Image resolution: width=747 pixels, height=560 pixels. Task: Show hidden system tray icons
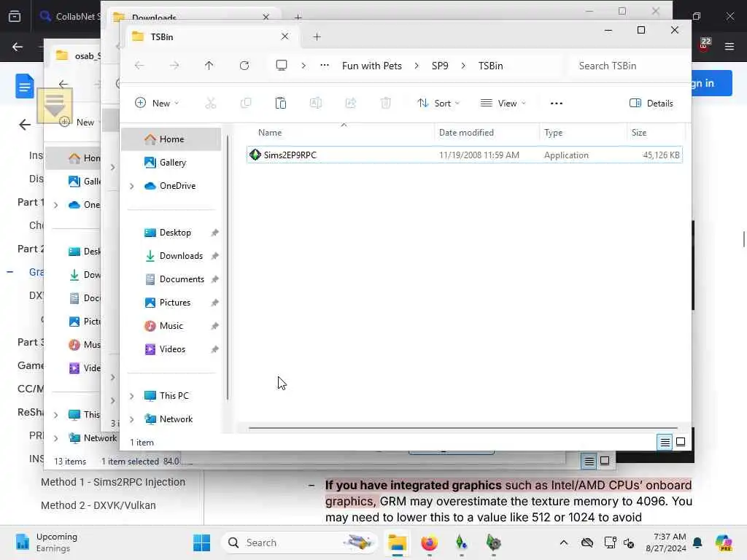[x=564, y=542]
